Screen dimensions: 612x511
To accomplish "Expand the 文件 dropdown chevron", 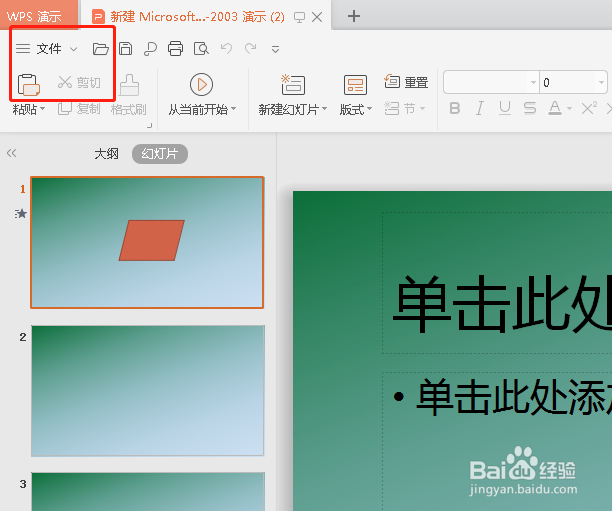I will 73,49.
